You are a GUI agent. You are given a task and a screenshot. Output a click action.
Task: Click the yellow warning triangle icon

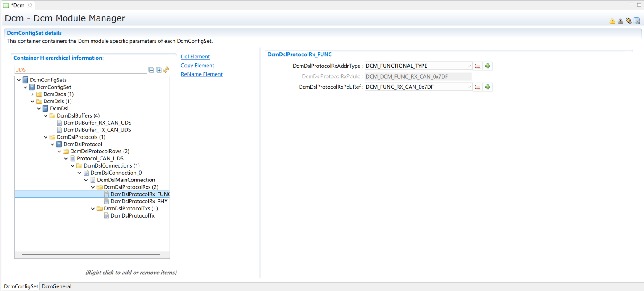(612, 21)
